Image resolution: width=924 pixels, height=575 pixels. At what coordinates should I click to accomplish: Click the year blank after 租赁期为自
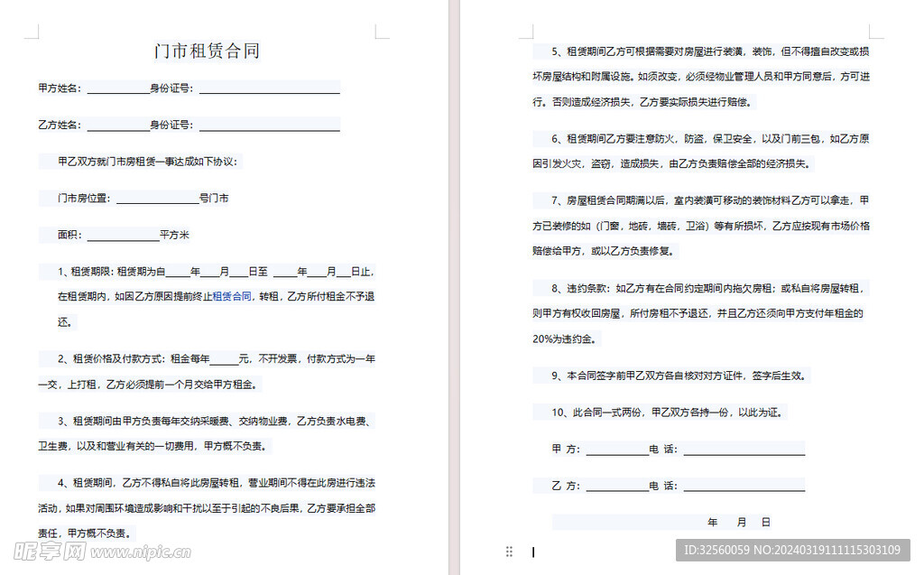[178, 272]
